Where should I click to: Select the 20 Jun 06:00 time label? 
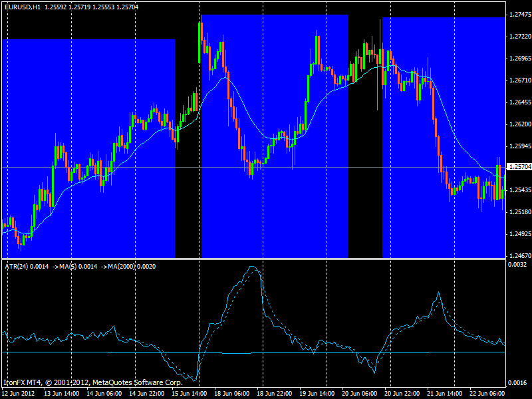click(x=360, y=393)
